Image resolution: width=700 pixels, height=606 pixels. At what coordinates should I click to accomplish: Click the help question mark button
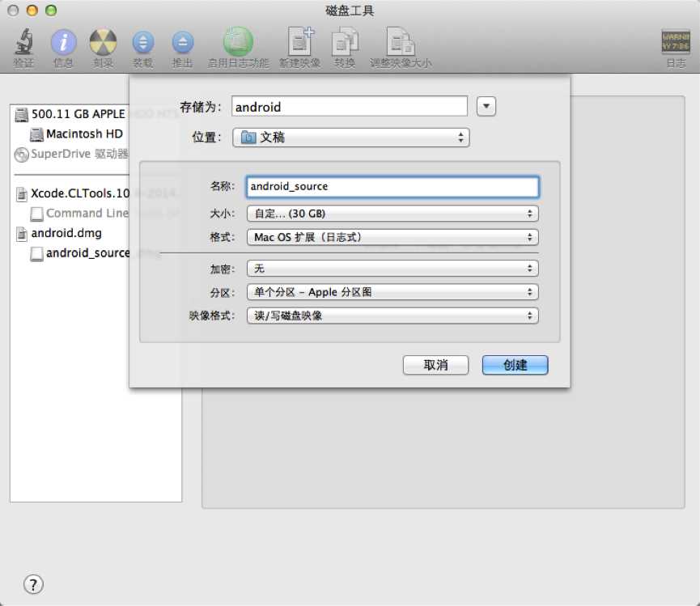coord(33,584)
